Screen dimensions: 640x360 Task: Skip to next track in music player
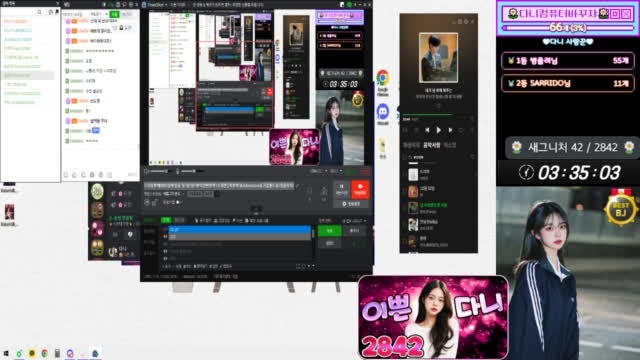coord(450,130)
